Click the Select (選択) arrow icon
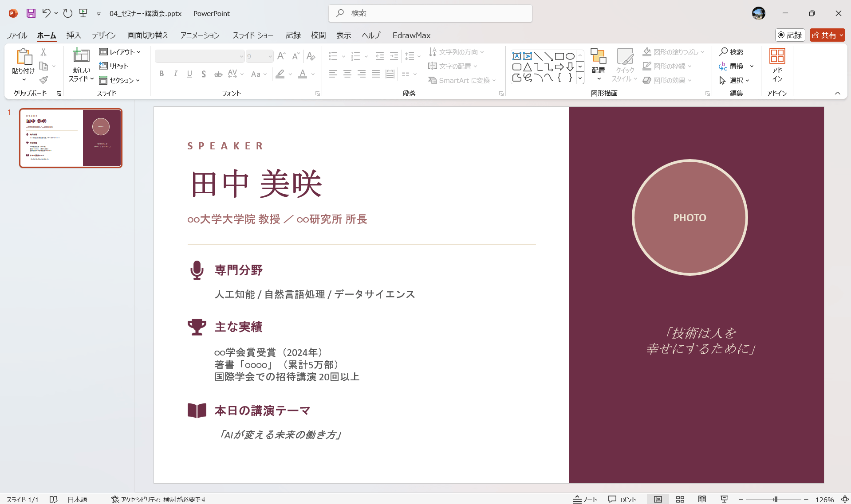The height and width of the screenshot is (504, 851). [x=723, y=80]
